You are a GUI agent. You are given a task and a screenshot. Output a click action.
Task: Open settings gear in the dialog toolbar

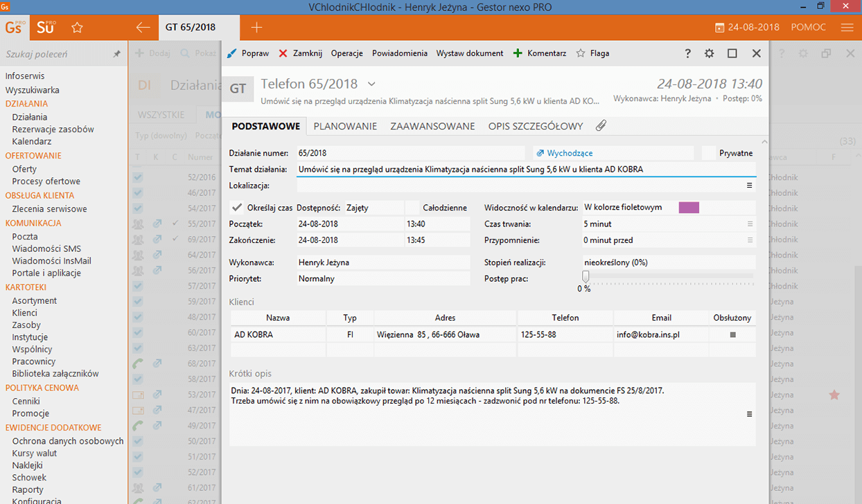click(709, 53)
